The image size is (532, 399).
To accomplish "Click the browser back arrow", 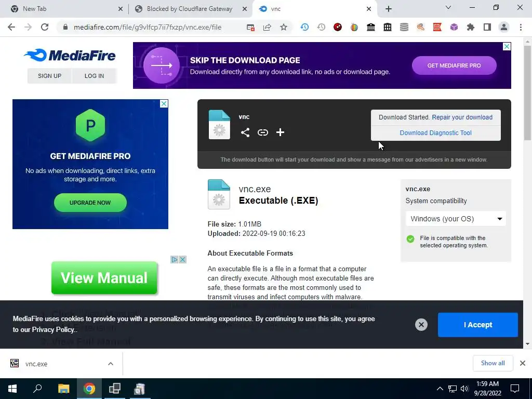I will [x=11, y=27].
